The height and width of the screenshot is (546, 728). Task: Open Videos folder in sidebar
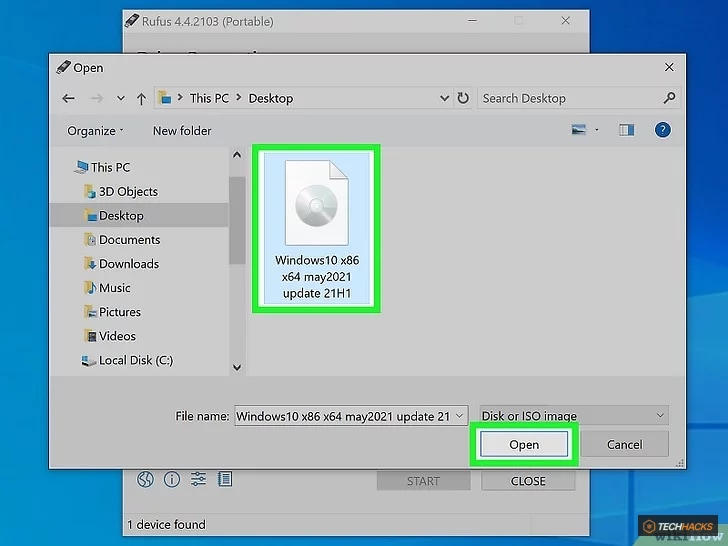[x=110, y=336]
